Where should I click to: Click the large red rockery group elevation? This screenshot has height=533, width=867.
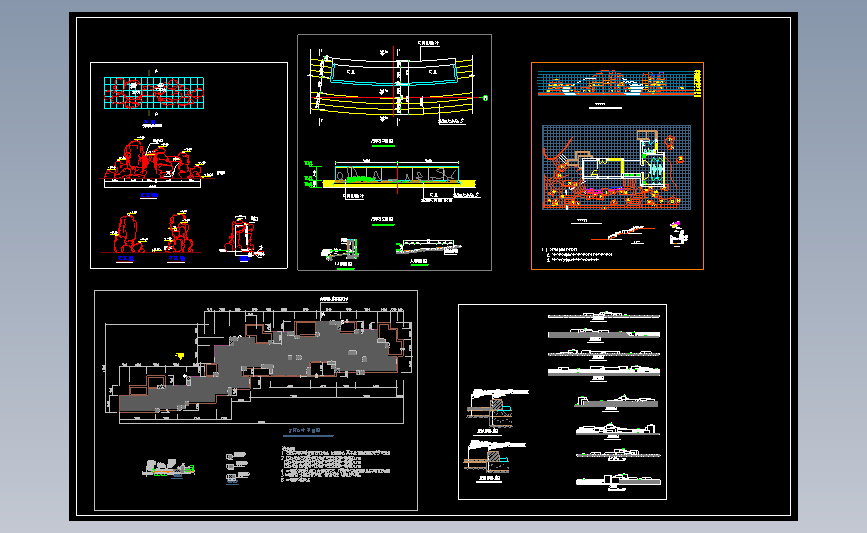[x=155, y=160]
